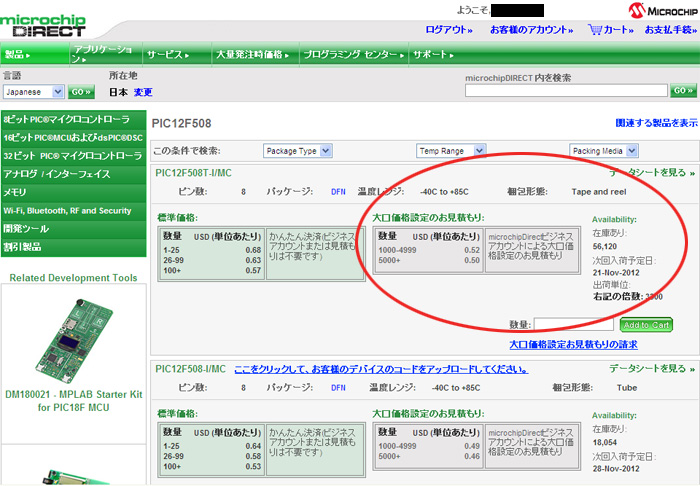700x486 pixels.
Task: Click the search GO button
Action: click(683, 90)
